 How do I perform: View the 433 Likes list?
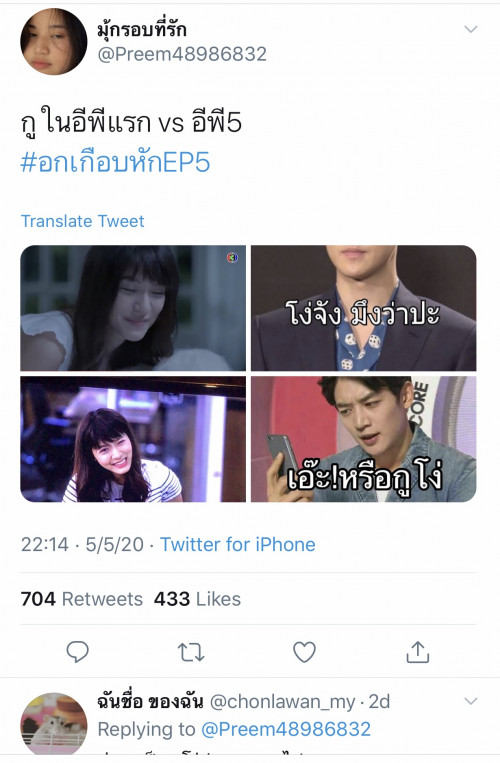[197, 599]
